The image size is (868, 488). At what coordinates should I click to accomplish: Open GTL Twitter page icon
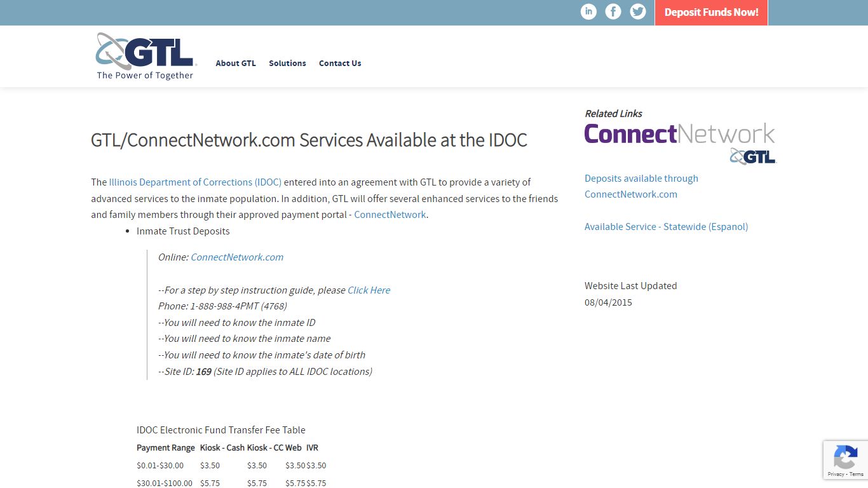638,11
